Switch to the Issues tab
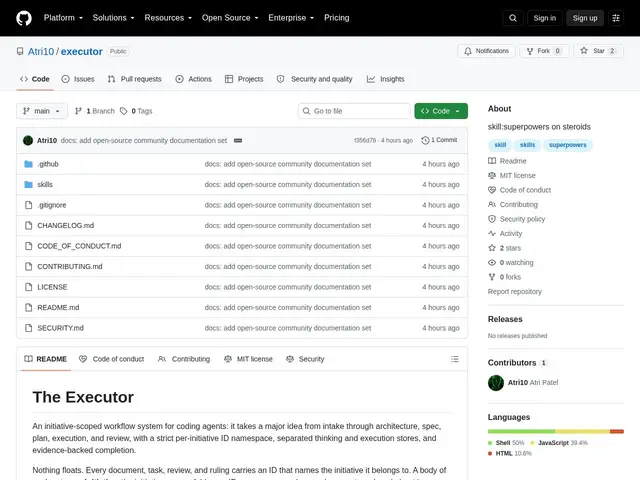The width and height of the screenshot is (640, 480). click(x=78, y=79)
